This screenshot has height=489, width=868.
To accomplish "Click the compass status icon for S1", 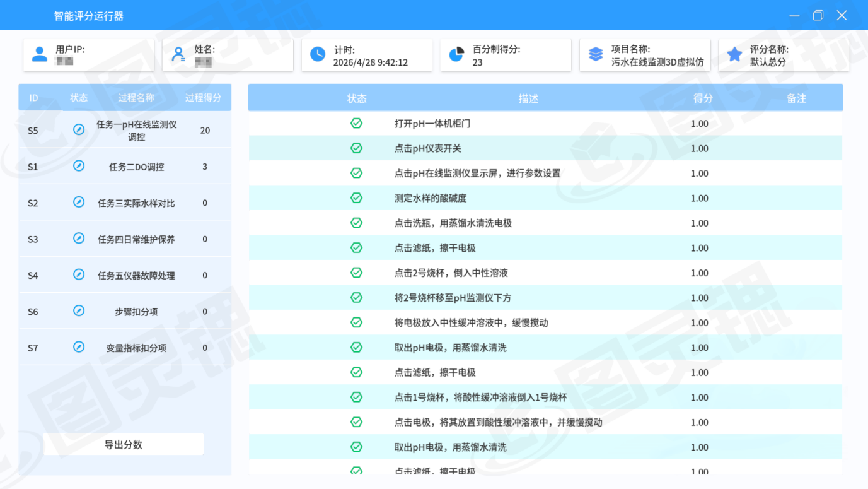I will click(79, 167).
